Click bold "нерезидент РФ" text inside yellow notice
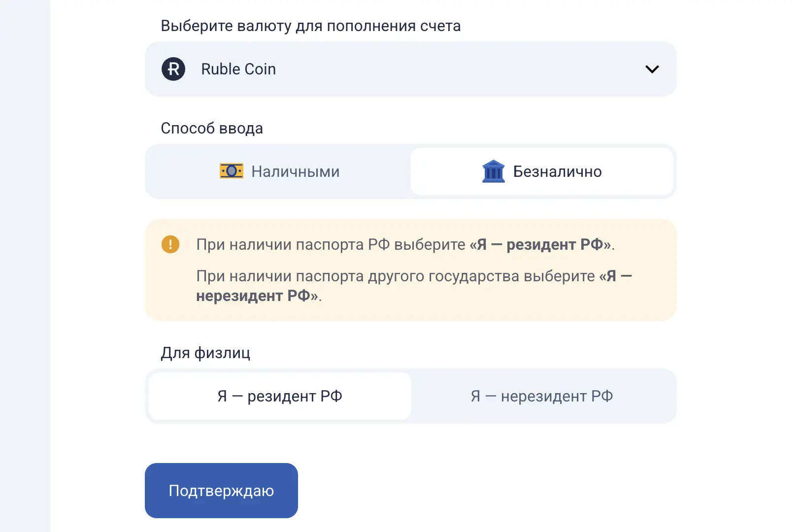Viewport: 802px width, 532px height. (x=253, y=296)
